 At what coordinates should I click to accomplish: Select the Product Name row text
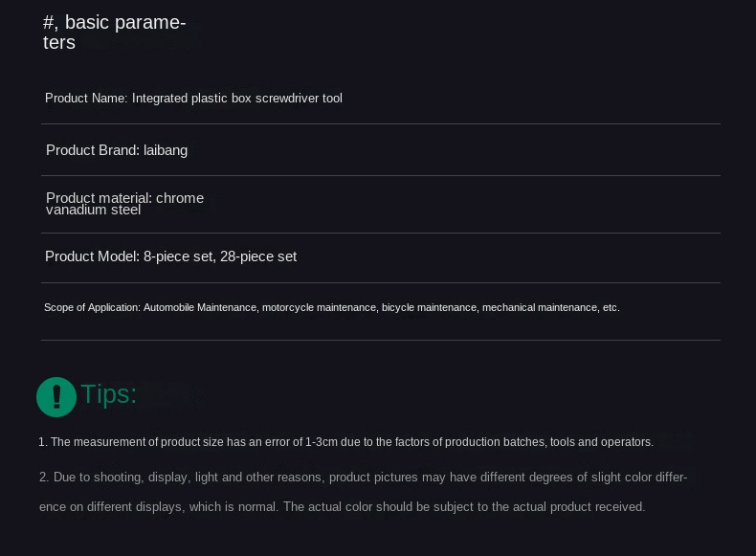(x=193, y=99)
